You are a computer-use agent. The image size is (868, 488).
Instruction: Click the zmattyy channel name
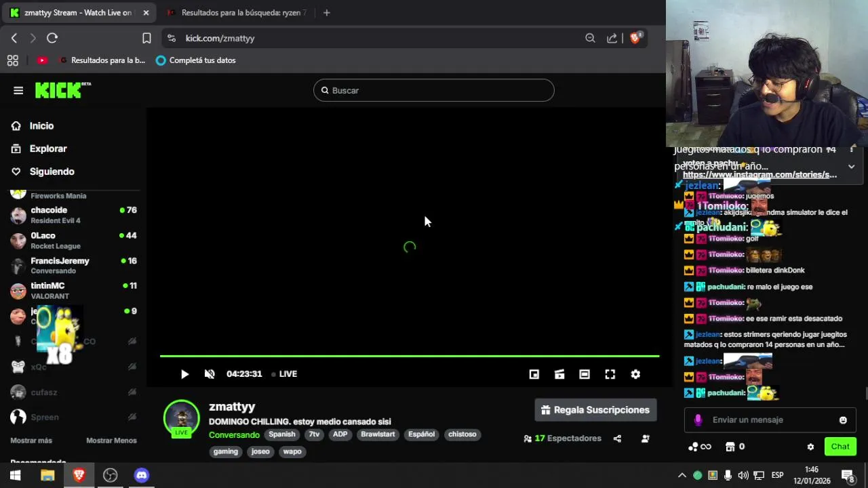(232, 407)
